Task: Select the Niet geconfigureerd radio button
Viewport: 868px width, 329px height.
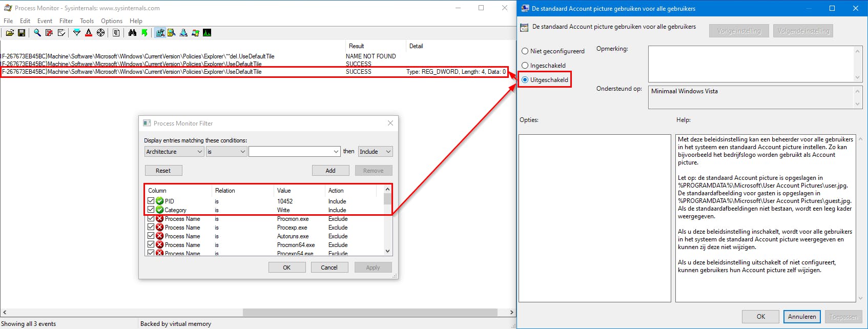Action: (x=525, y=51)
